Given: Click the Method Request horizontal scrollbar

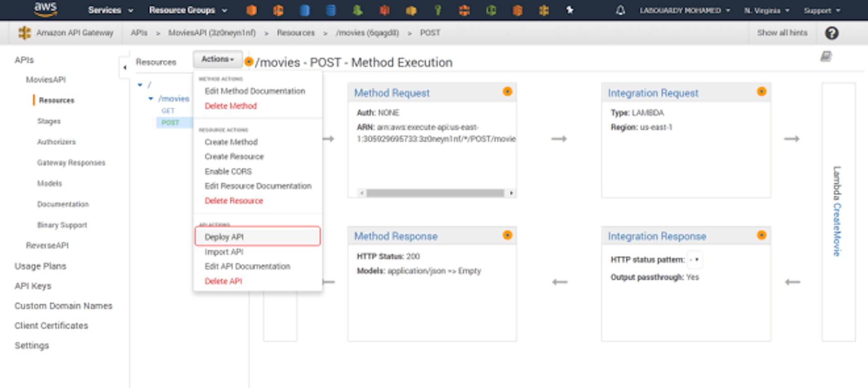Looking at the screenshot, I should 435,193.
